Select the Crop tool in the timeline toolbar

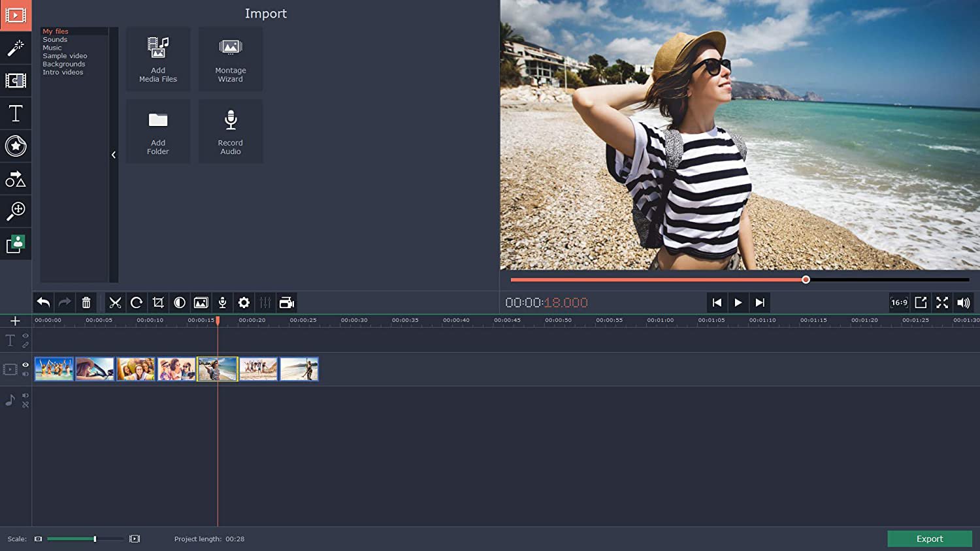click(x=157, y=302)
